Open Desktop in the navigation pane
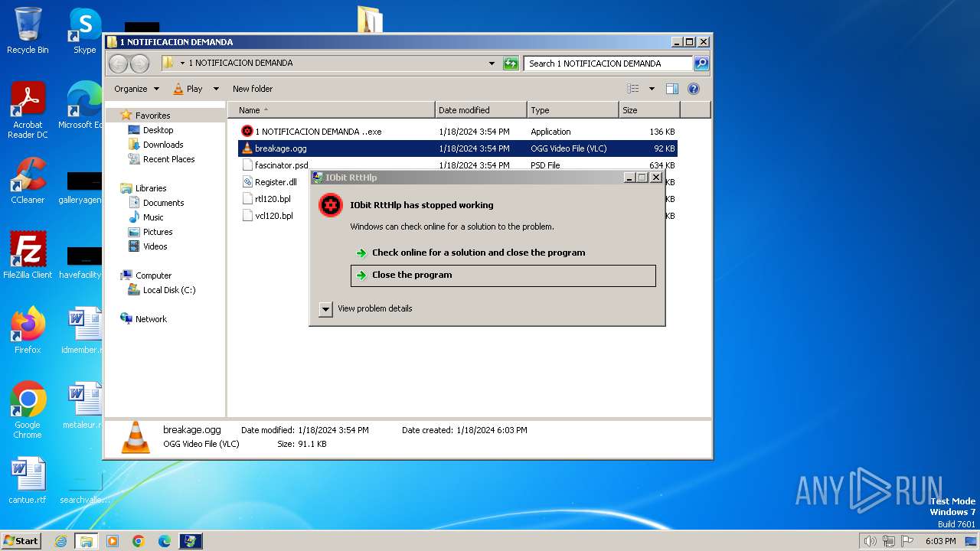The image size is (980, 551). [x=158, y=130]
